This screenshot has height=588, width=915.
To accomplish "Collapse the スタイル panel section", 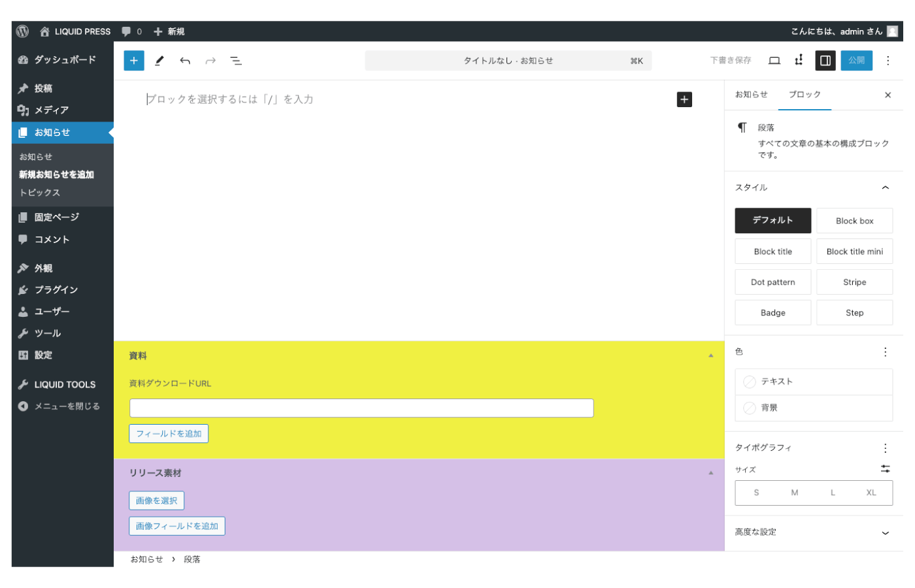I will pos(885,188).
